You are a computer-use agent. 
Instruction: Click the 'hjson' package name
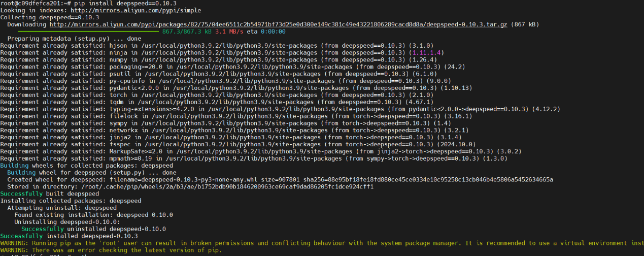118,46
